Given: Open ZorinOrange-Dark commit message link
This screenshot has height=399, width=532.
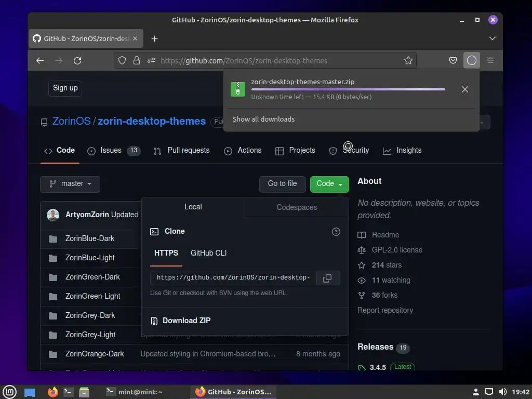Looking at the screenshot, I should click(208, 354).
